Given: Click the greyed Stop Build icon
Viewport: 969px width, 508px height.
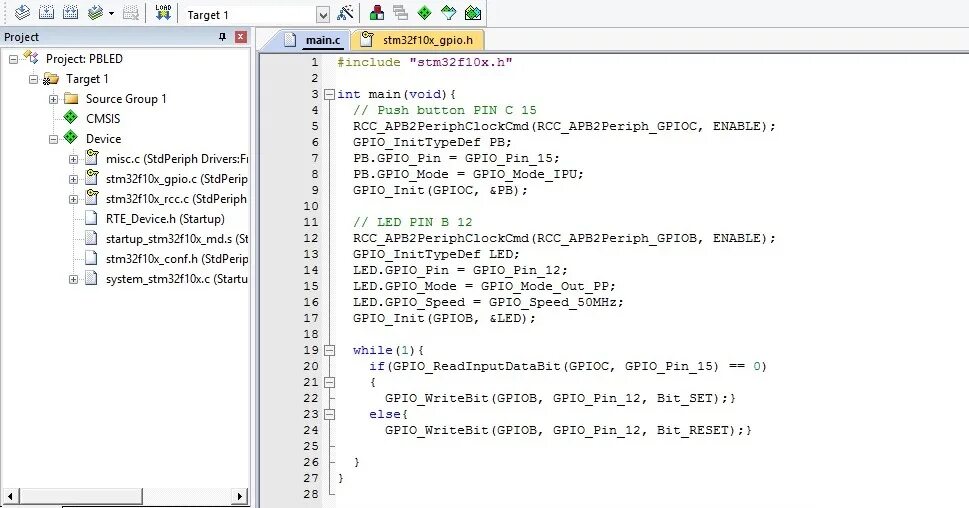Looking at the screenshot, I should point(130,12).
